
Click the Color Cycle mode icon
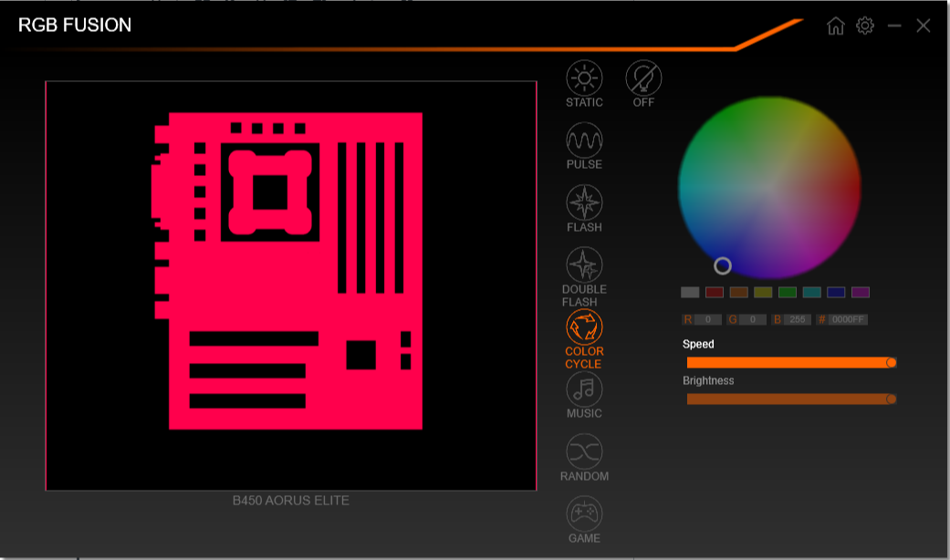tap(584, 327)
